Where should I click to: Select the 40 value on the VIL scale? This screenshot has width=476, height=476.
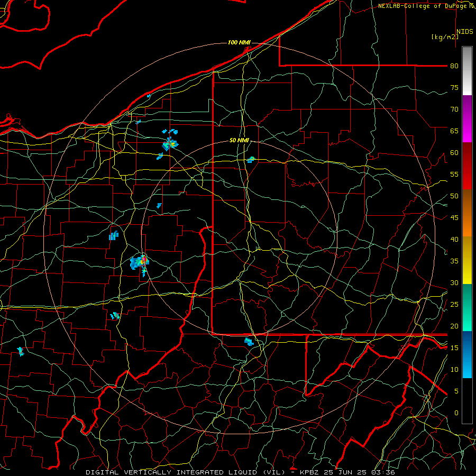454,240
